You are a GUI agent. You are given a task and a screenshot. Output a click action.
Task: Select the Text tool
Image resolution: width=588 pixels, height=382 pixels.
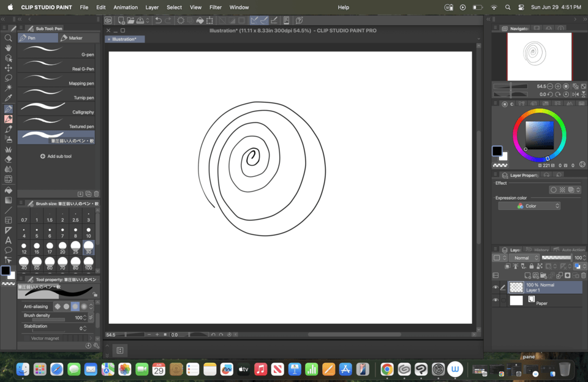(x=9, y=240)
